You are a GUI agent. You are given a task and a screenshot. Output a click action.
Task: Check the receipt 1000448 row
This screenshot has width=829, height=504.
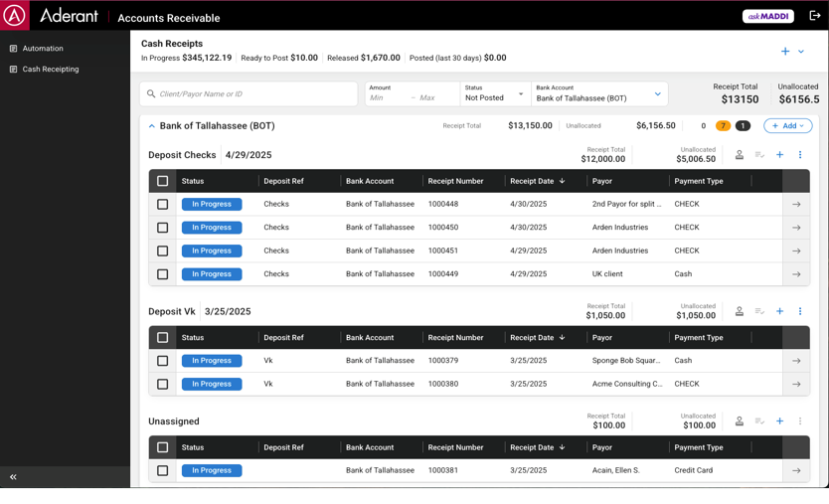click(162, 204)
